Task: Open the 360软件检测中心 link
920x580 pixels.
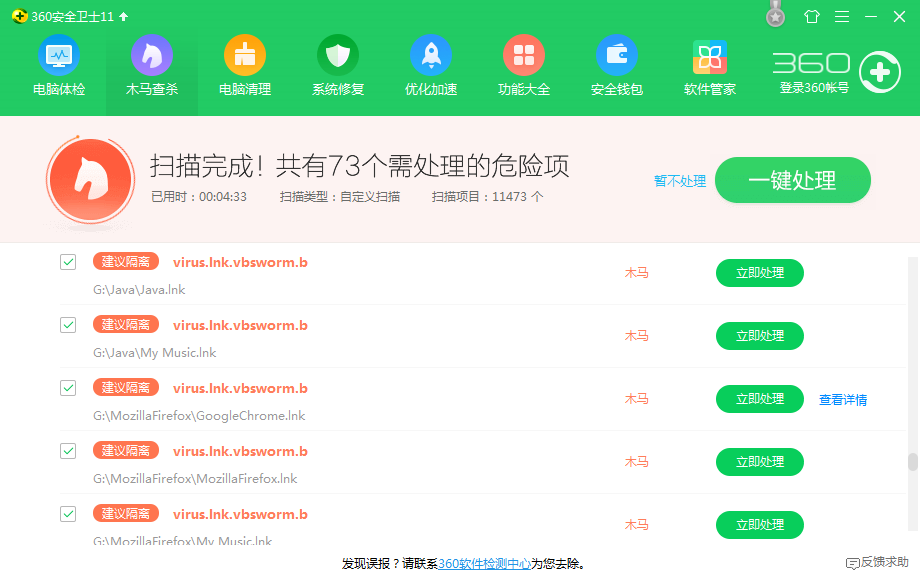Action: [x=484, y=564]
